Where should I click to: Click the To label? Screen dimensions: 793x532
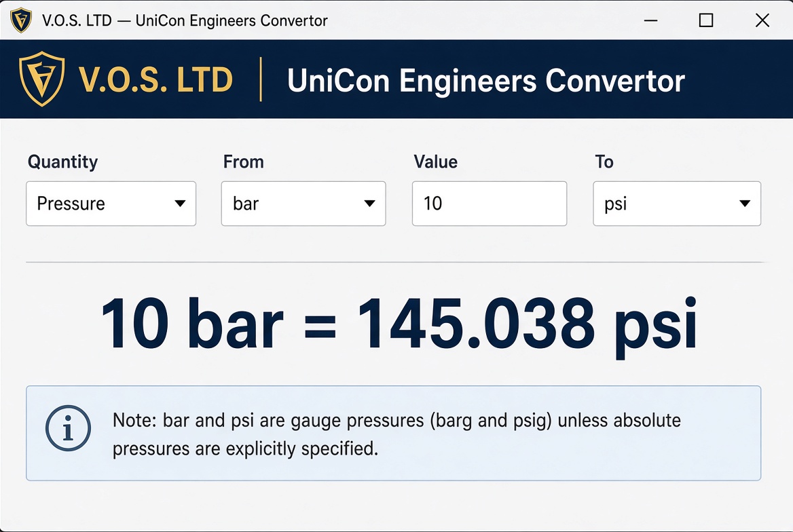point(604,161)
